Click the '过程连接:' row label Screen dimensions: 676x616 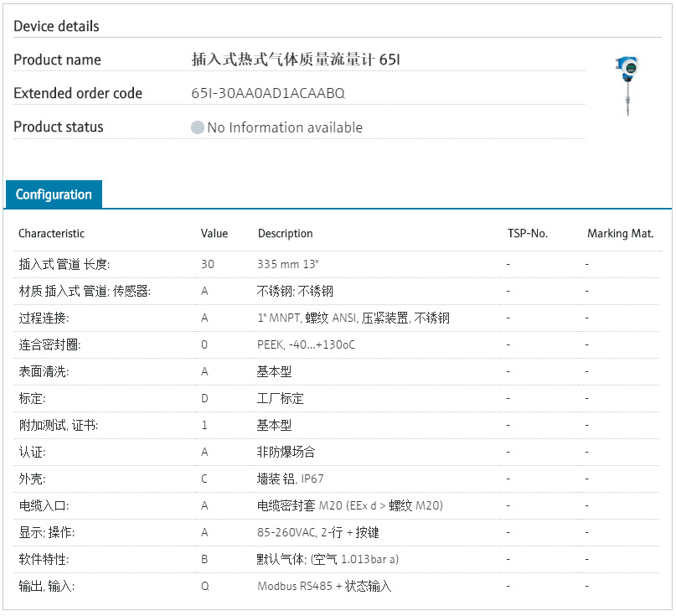pyautogui.click(x=44, y=318)
